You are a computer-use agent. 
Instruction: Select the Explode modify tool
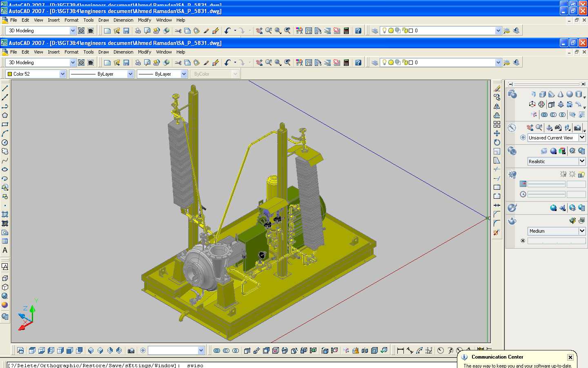coord(497,232)
